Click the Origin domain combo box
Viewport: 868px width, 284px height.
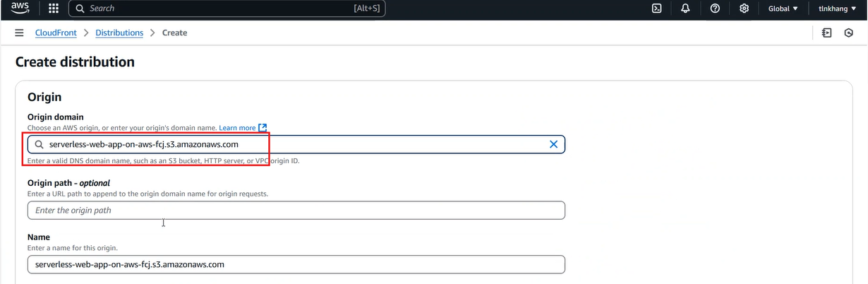tap(296, 144)
